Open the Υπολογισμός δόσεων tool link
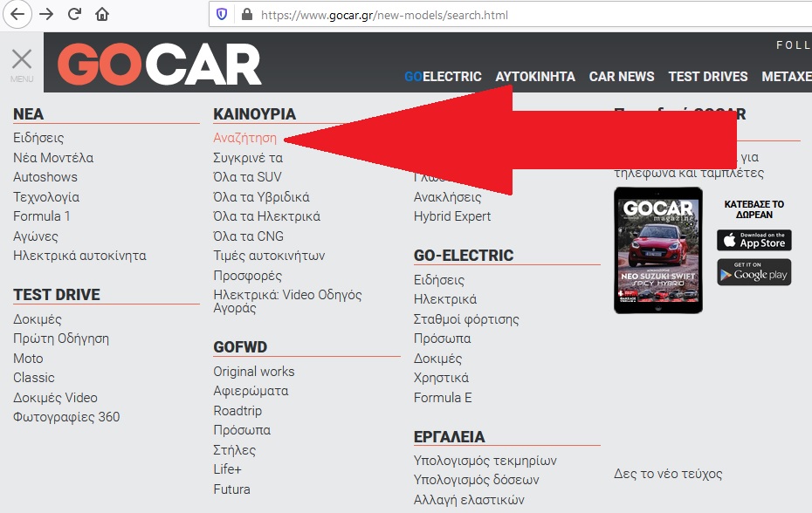The image size is (812, 513). click(476, 480)
